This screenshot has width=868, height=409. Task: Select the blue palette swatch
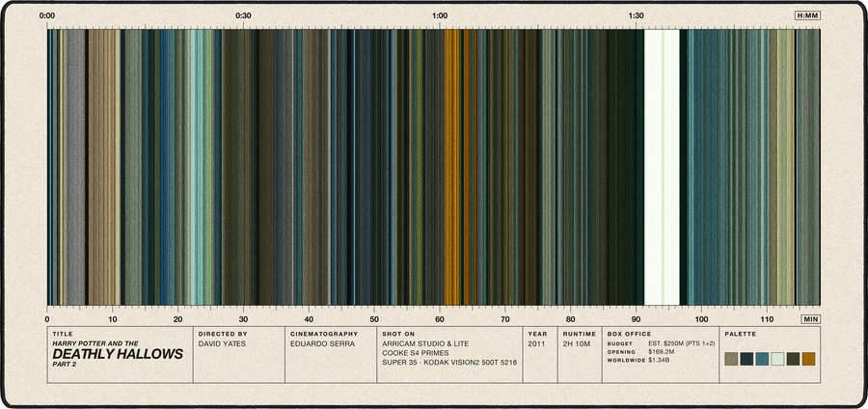click(x=762, y=359)
